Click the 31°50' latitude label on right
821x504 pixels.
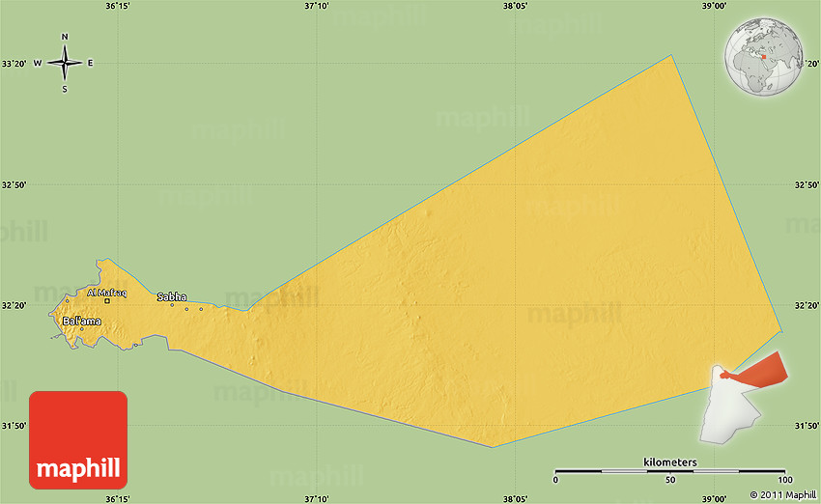[x=807, y=426]
